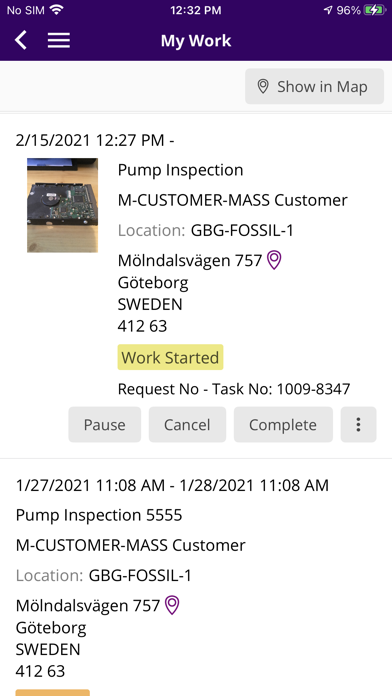
Task: Open the hamburger menu
Action: pos(59,40)
